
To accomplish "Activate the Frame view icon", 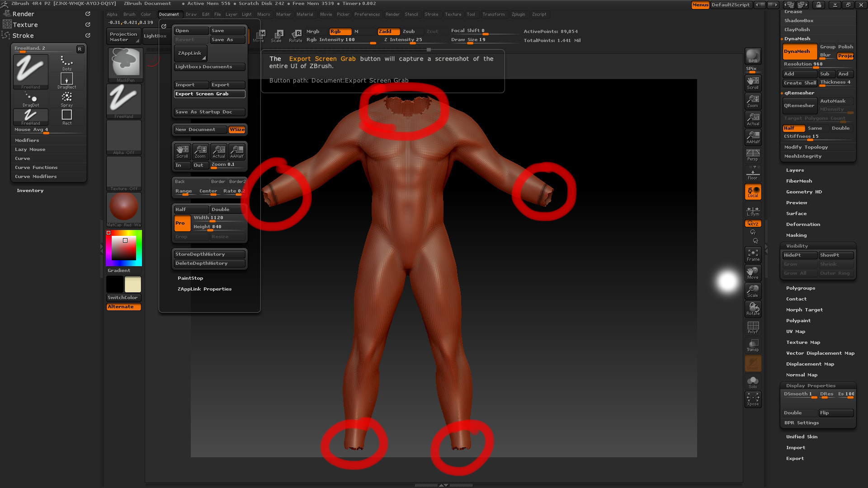I will coord(753,254).
